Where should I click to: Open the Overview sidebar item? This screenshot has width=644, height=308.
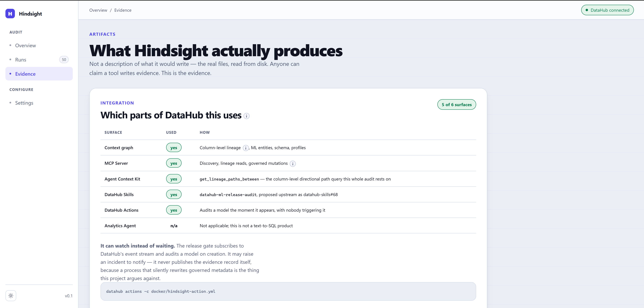[39, 46]
